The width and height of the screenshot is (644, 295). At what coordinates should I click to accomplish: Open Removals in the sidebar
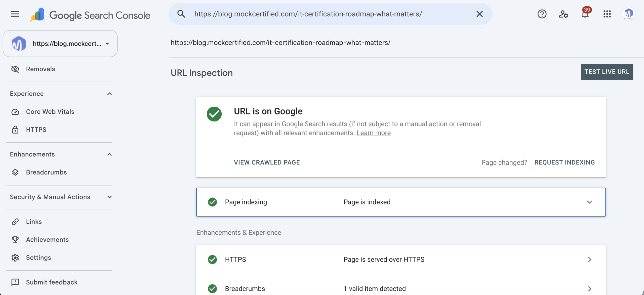click(x=40, y=69)
